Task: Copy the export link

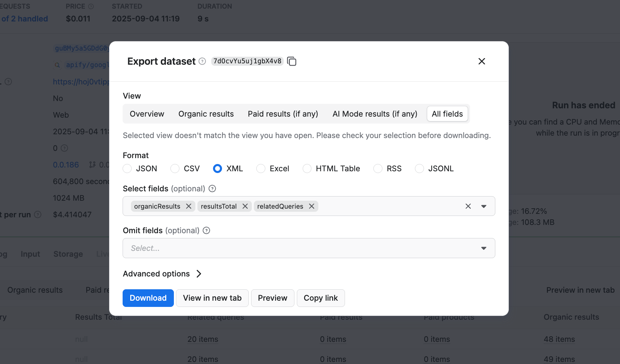Action: pyautogui.click(x=320, y=298)
